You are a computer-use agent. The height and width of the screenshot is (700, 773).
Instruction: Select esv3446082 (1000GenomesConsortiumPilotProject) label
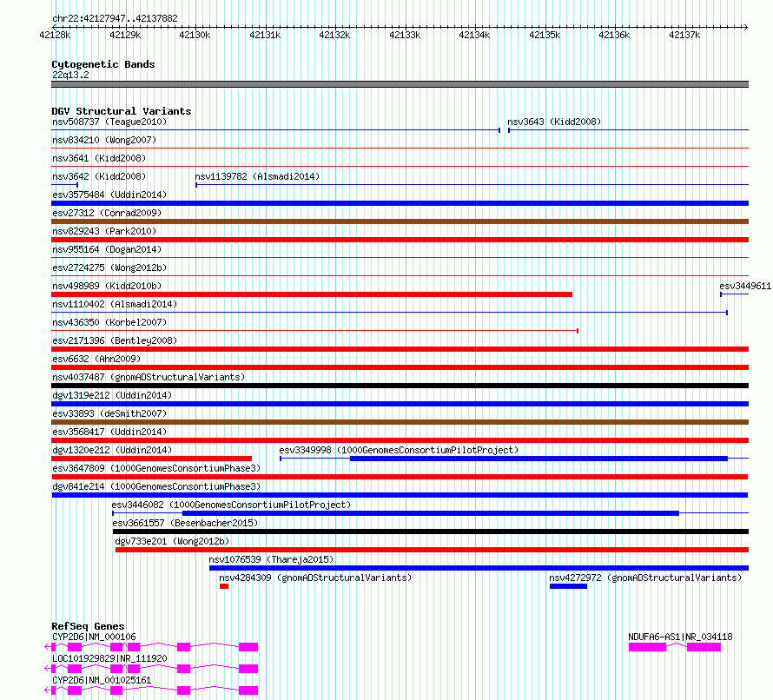[x=231, y=505]
